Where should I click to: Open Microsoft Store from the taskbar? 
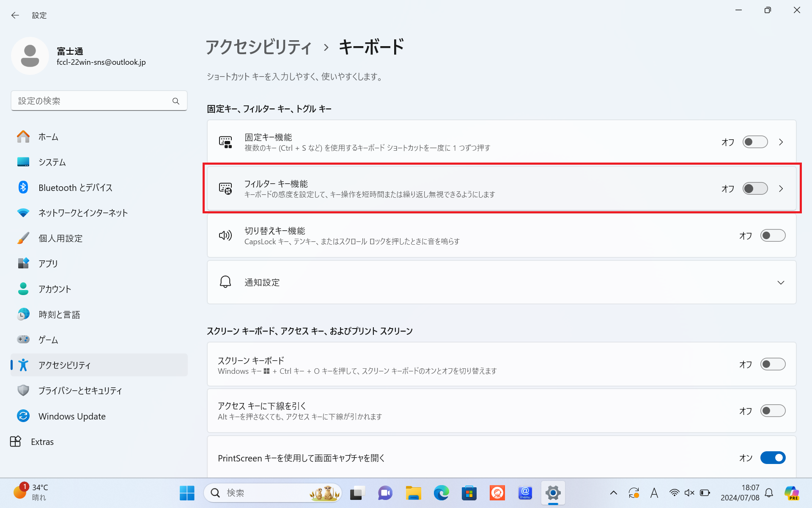point(469,493)
